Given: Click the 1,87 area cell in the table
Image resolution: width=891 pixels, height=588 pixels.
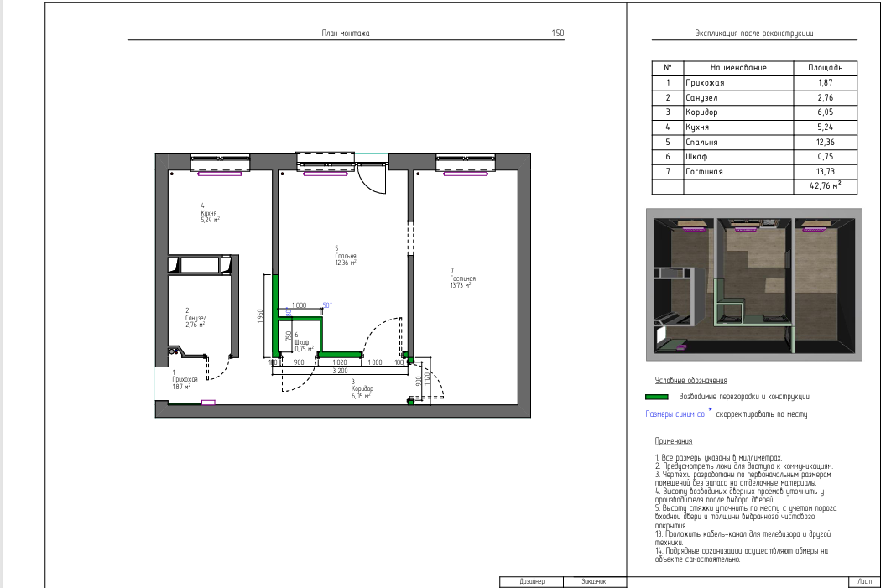Looking at the screenshot, I should [825, 83].
